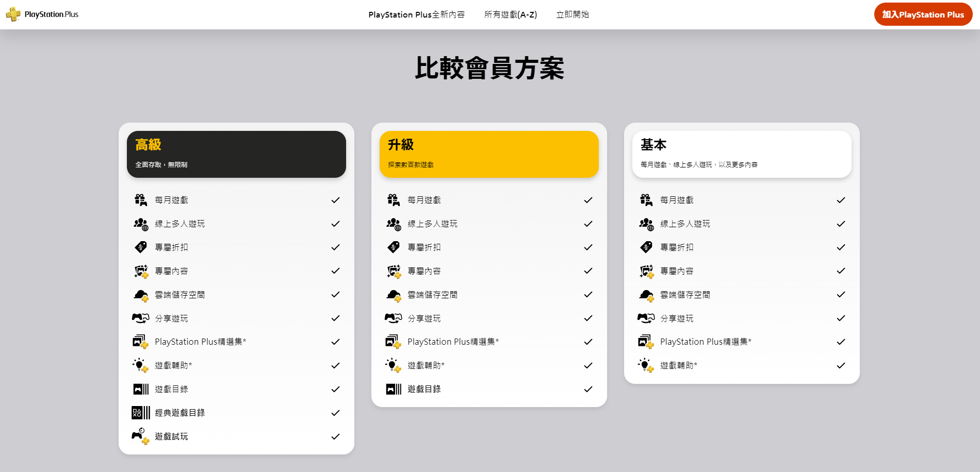Click 經典遊戲目錄 text in 高級 plan
Image resolution: width=980 pixels, height=472 pixels.
[x=179, y=413]
